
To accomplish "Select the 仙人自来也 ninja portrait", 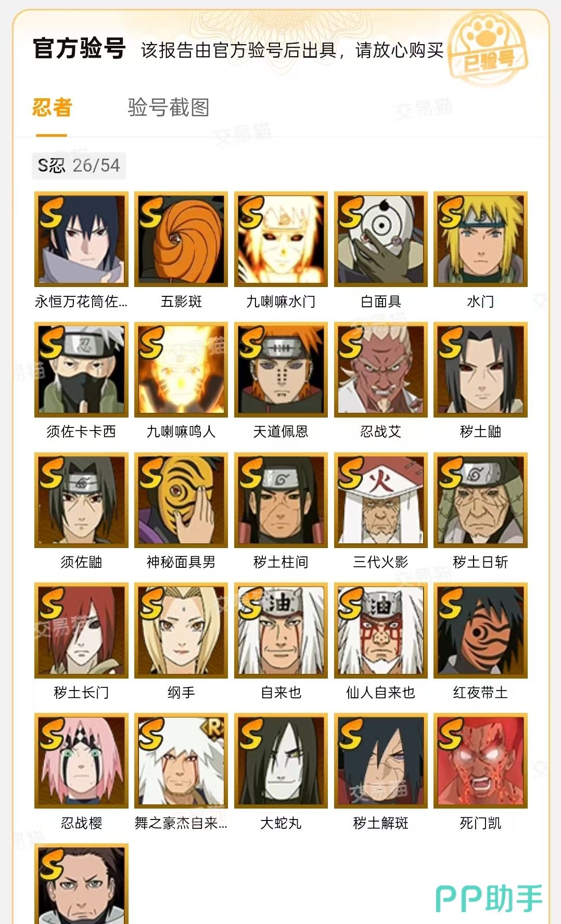I will pos(381,631).
